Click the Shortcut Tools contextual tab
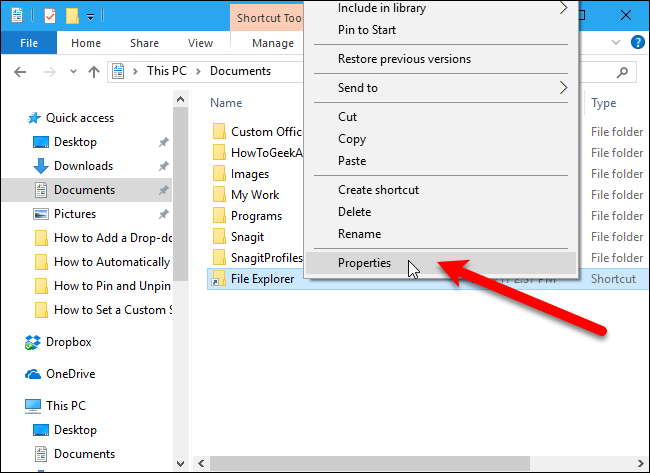Image resolution: width=650 pixels, height=473 pixels. click(x=268, y=18)
